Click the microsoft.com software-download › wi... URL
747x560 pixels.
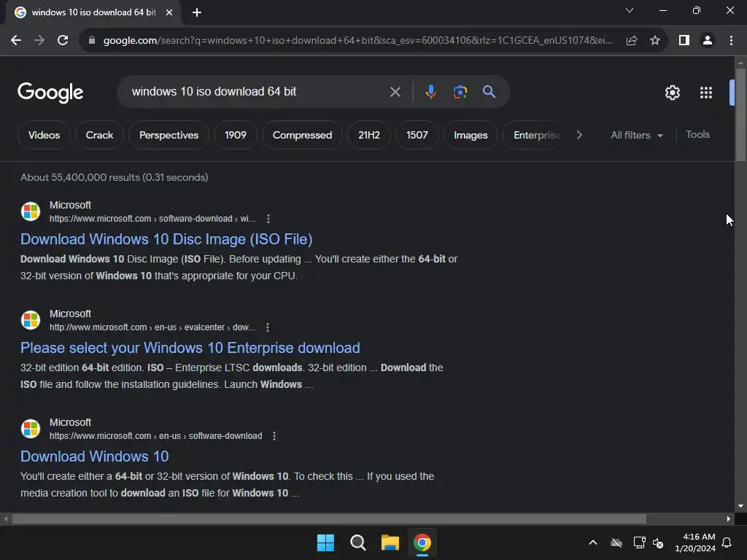coord(152,219)
